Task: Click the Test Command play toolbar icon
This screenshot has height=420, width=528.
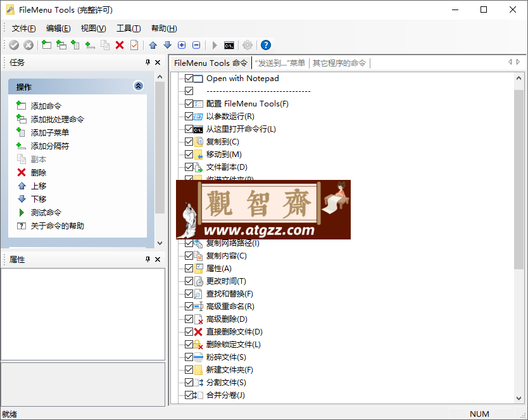Action: pyautogui.click(x=215, y=45)
